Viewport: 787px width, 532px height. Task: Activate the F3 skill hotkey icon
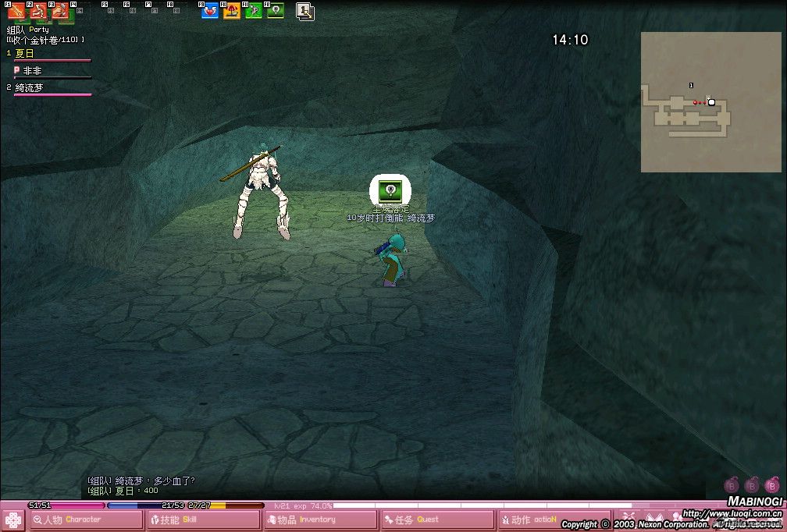(60, 11)
